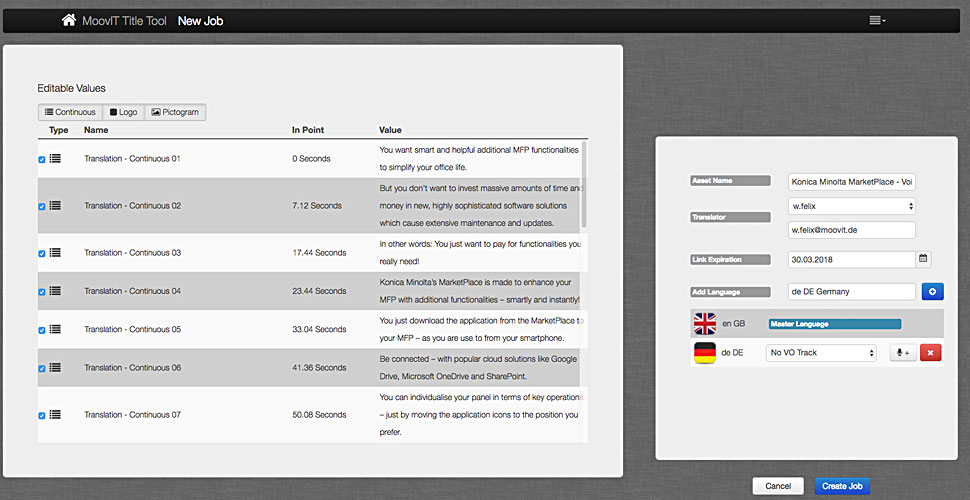Image resolution: width=970 pixels, height=500 pixels.
Task: Click list type icon of Continuous 03 row
Action: pos(54,252)
